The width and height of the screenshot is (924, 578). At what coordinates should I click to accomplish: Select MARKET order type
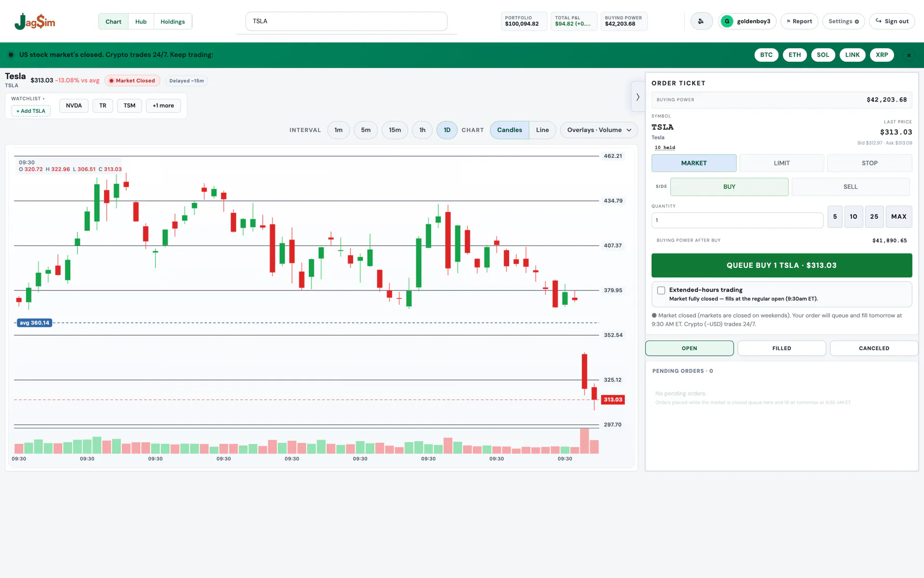click(694, 163)
